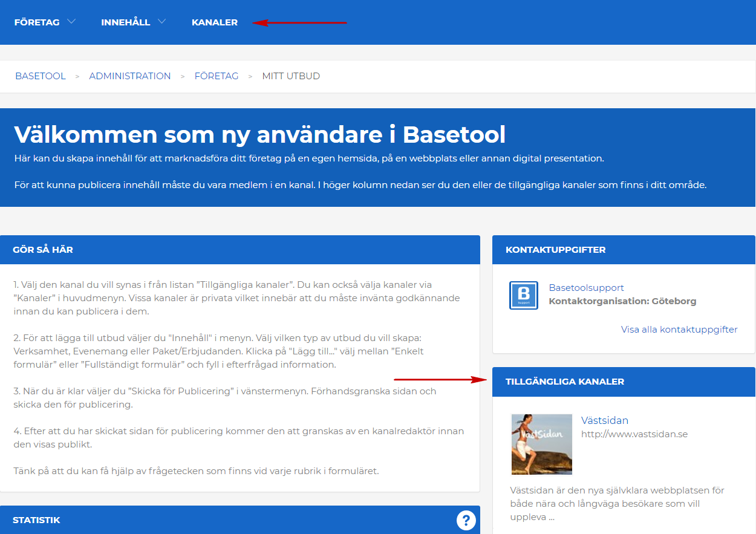Click FÖRETAG breadcrumb link

tap(217, 76)
